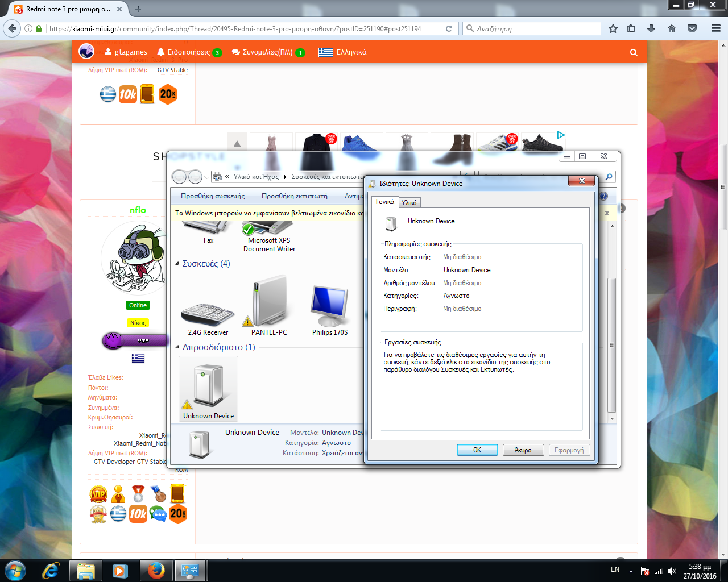Open the Ελληνικά language selector
Screen dimensions: 728x582
[342, 52]
